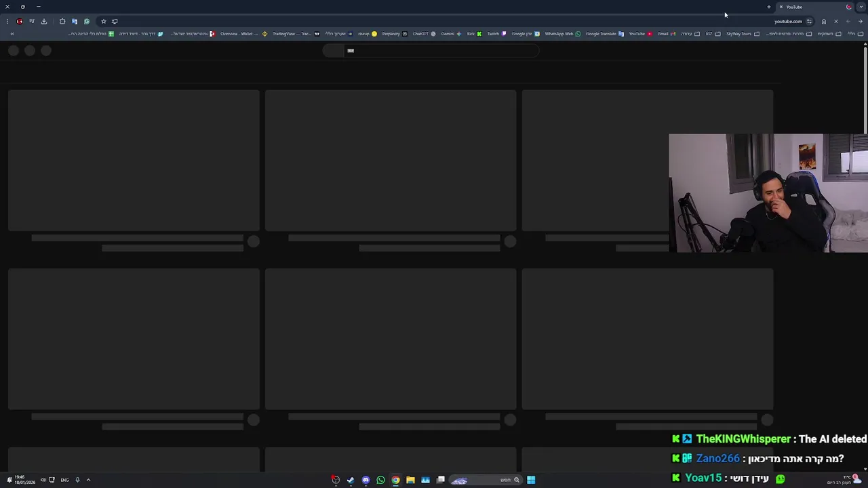Image resolution: width=868 pixels, height=488 pixels.
Task: Click the ENG language indicator
Action: click(x=64, y=480)
